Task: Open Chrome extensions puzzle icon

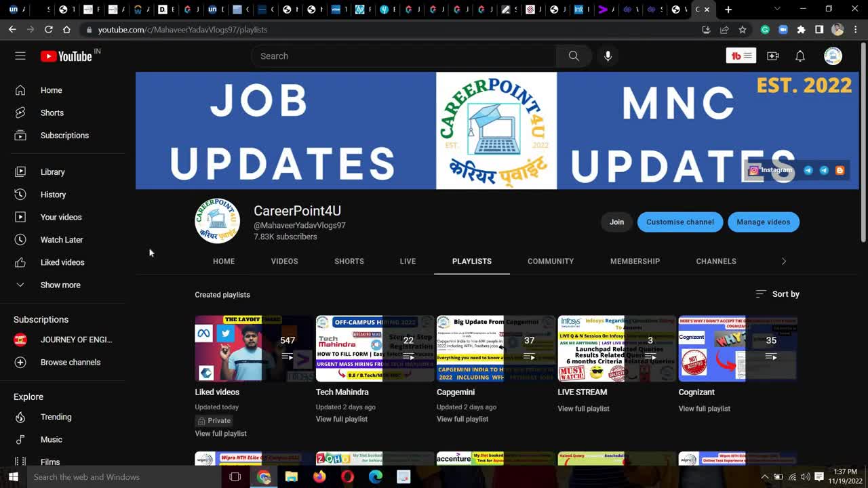Action: click(x=801, y=30)
